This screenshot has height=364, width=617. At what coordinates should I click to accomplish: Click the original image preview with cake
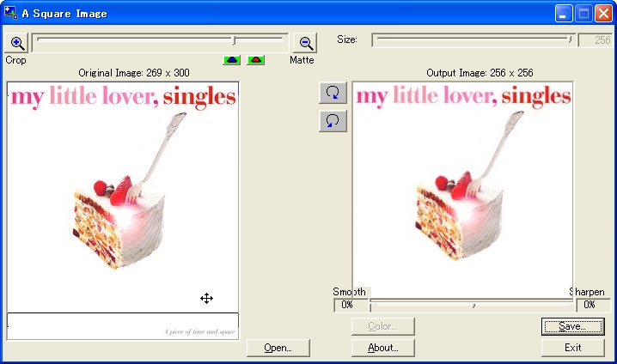tap(123, 210)
